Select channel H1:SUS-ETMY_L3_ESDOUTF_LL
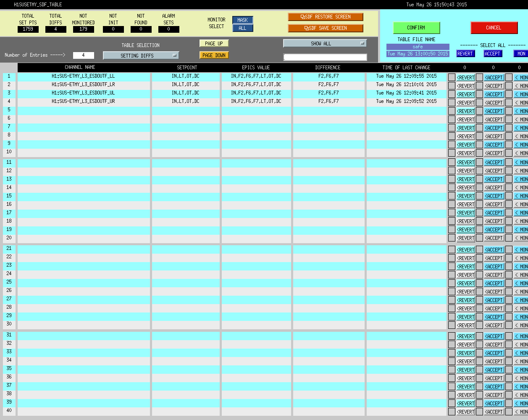This screenshot has height=420, width=528. tap(83, 76)
